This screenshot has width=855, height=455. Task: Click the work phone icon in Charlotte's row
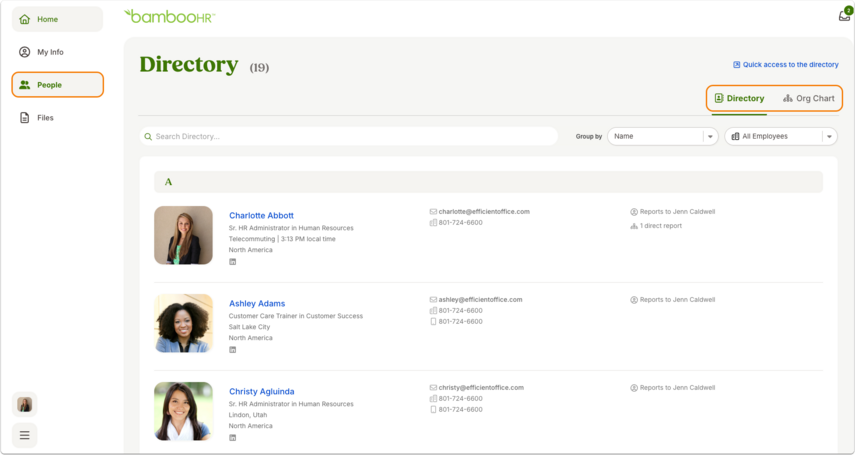[x=433, y=223]
